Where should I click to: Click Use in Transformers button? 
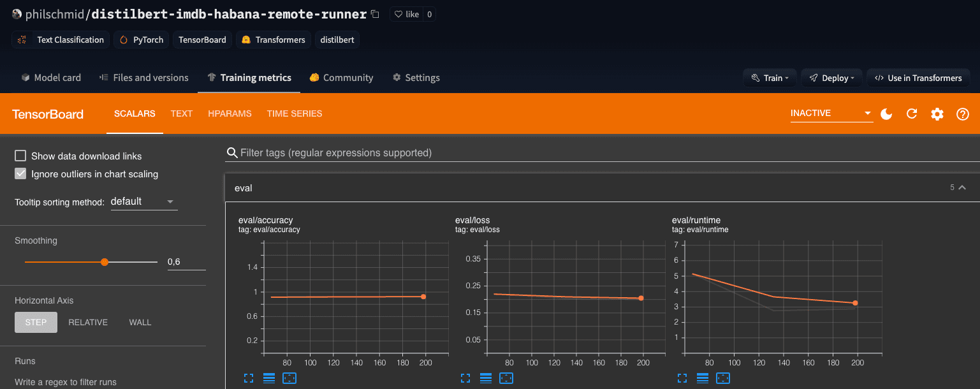[x=918, y=78]
